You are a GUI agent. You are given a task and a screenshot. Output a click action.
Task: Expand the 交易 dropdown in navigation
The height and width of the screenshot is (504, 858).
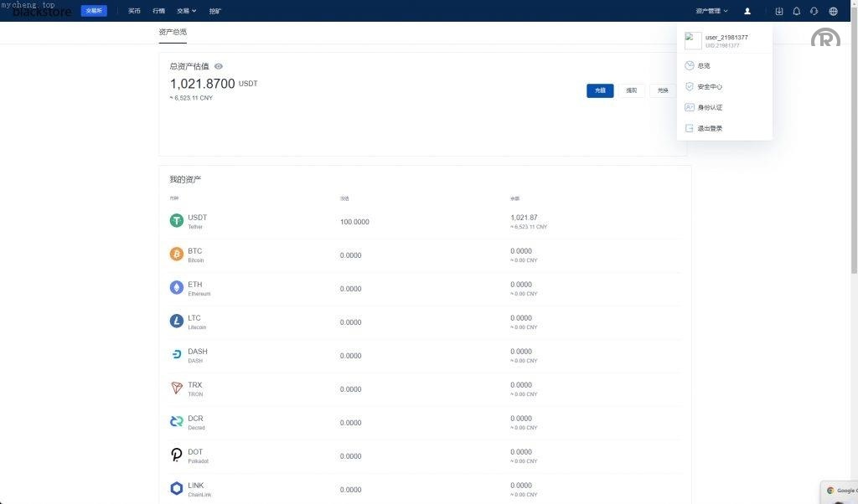coord(186,11)
